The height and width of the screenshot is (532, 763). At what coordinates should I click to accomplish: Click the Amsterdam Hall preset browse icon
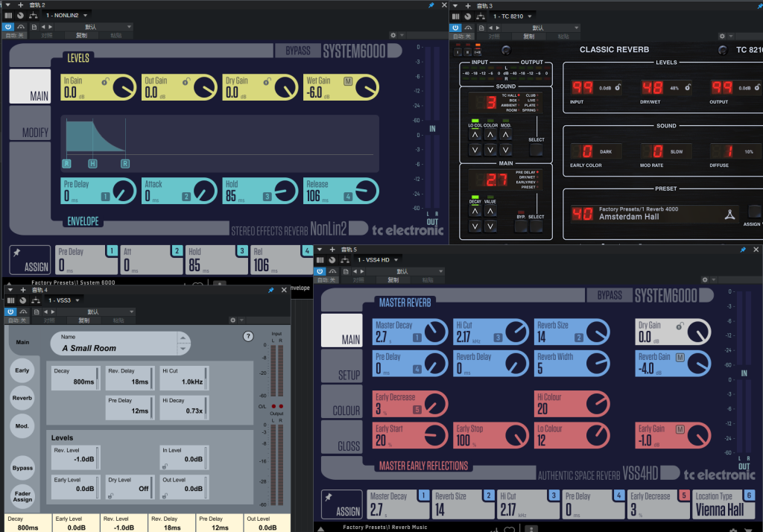tap(729, 215)
